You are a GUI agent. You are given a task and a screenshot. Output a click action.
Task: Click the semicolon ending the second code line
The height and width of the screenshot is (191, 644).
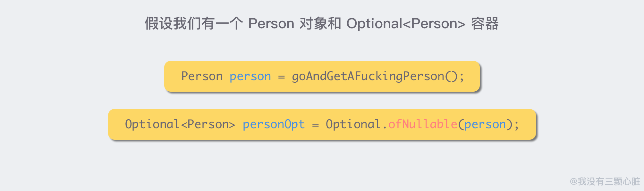click(517, 125)
